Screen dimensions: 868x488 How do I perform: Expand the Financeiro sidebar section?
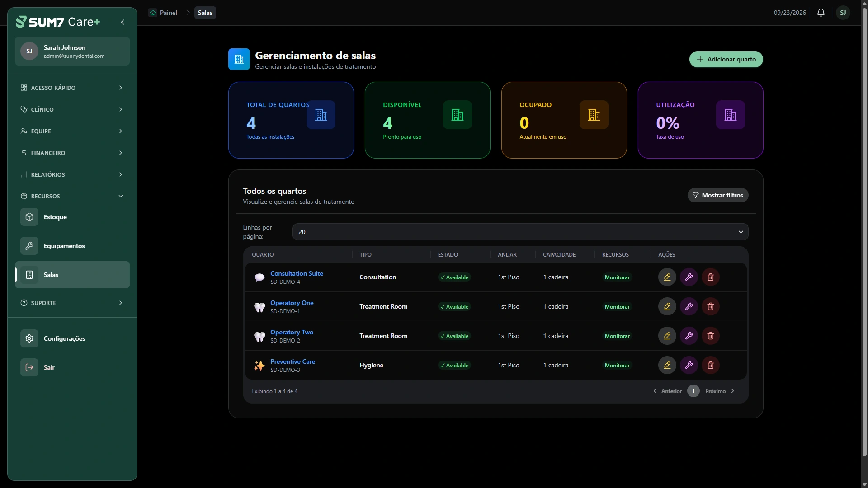(72, 153)
